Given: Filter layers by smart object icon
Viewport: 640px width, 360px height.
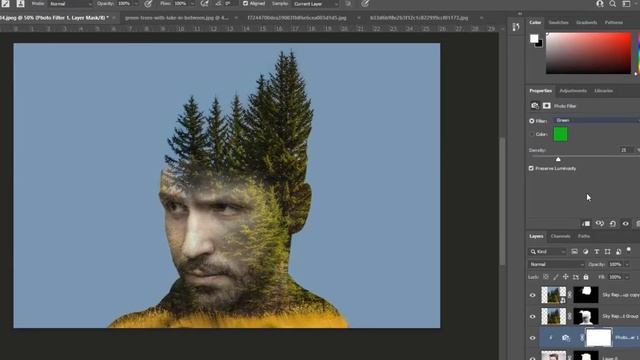Looking at the screenshot, I should [x=619, y=252].
